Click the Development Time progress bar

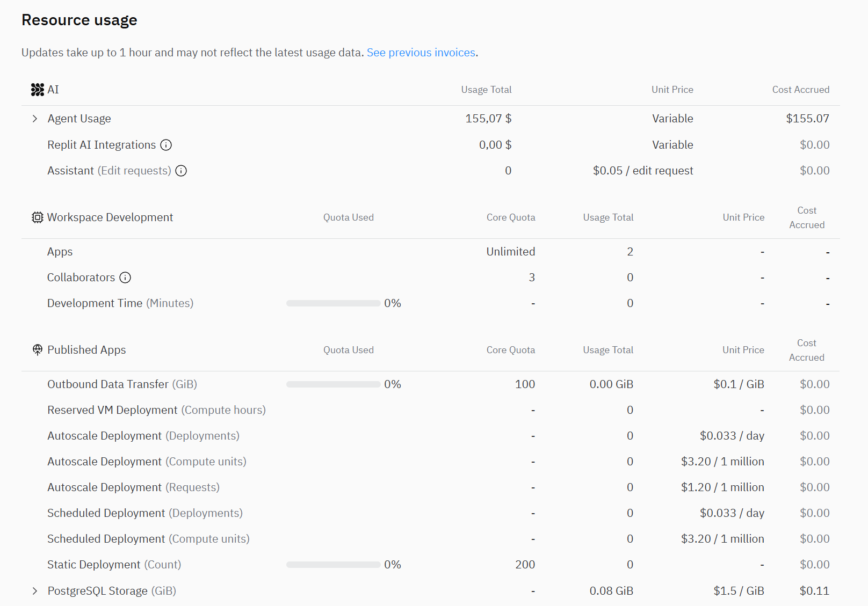pyautogui.click(x=333, y=303)
